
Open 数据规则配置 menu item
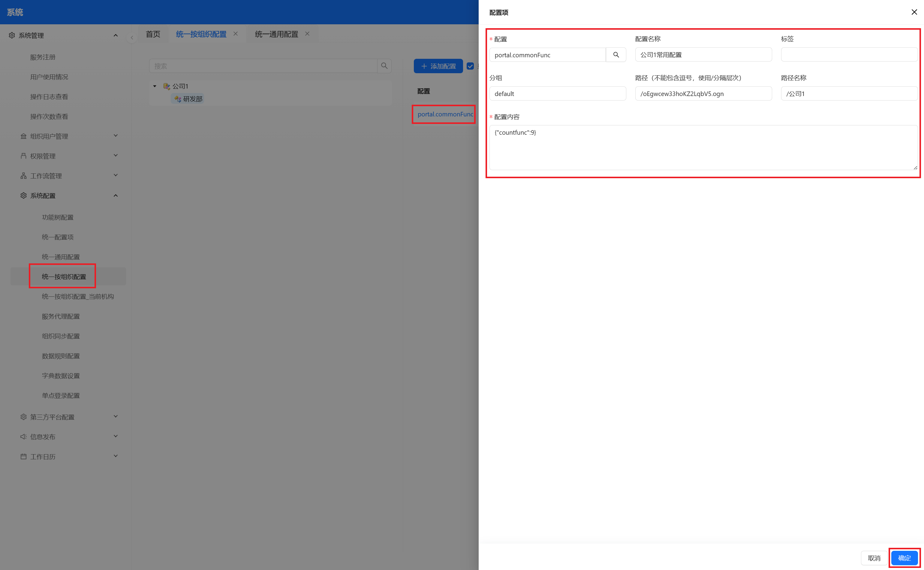61,355
